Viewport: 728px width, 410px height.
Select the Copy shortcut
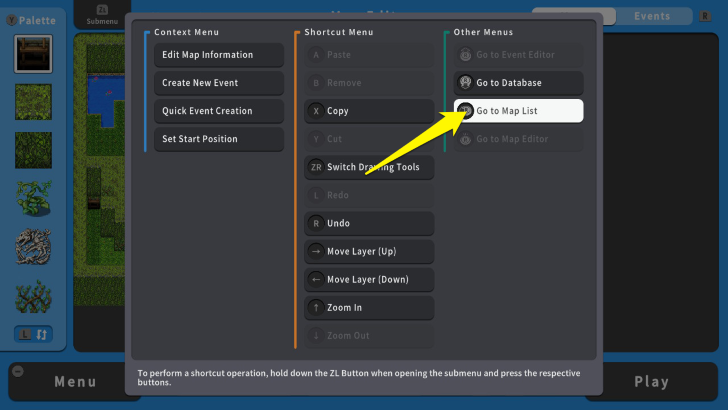pyautogui.click(x=369, y=111)
